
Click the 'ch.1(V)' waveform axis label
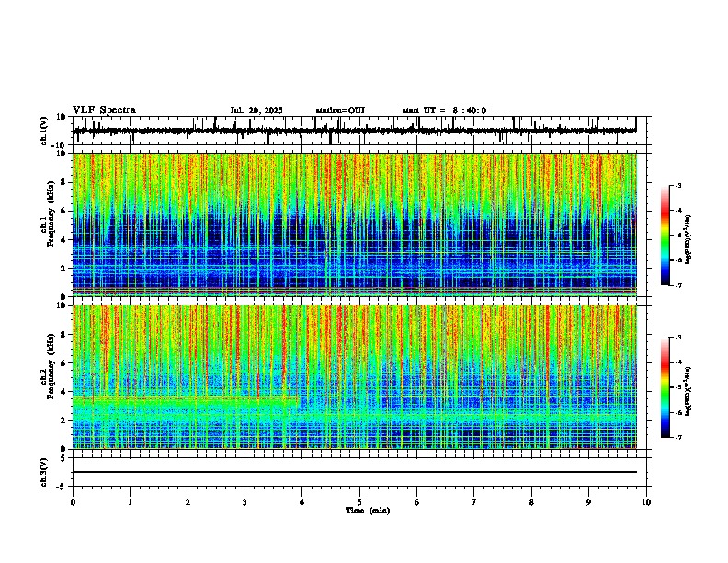pos(44,131)
